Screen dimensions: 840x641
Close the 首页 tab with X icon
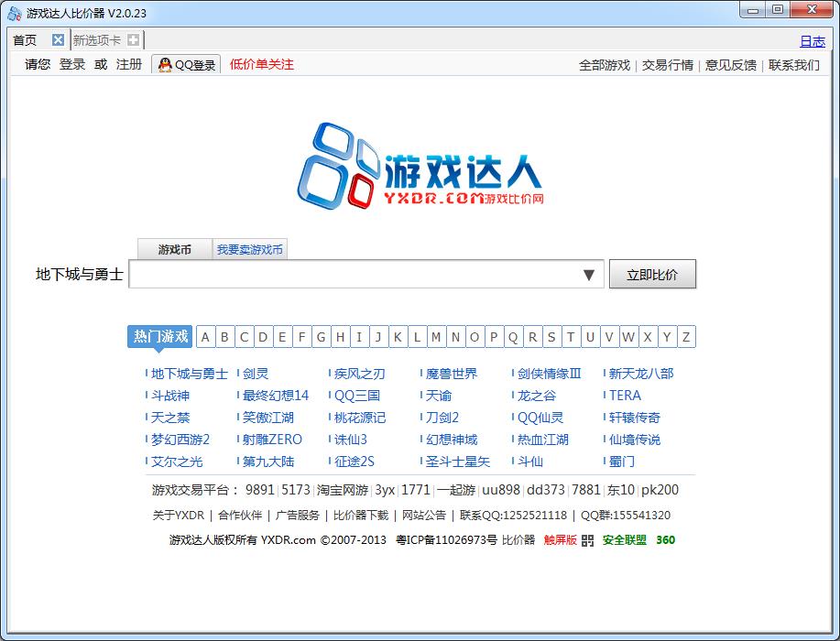click(58, 39)
